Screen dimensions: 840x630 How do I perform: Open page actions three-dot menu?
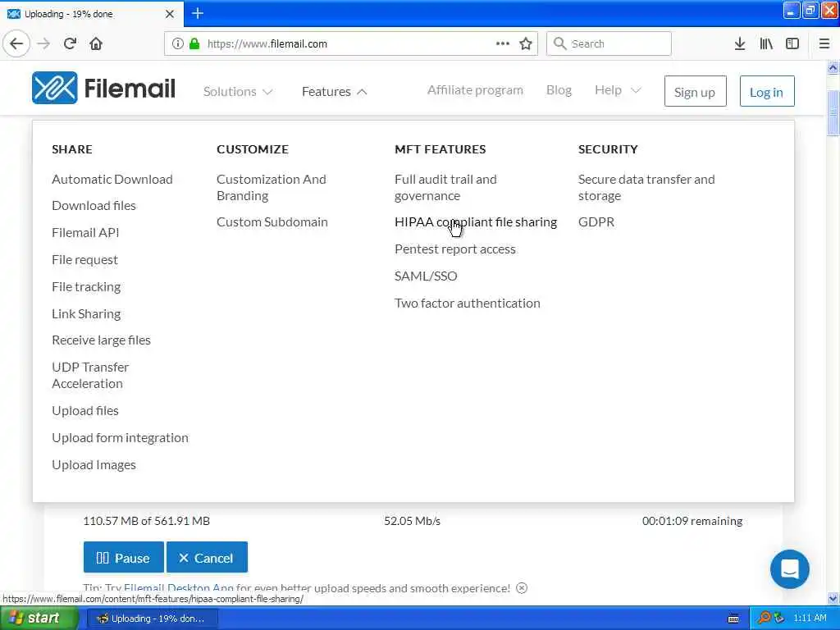[503, 44]
